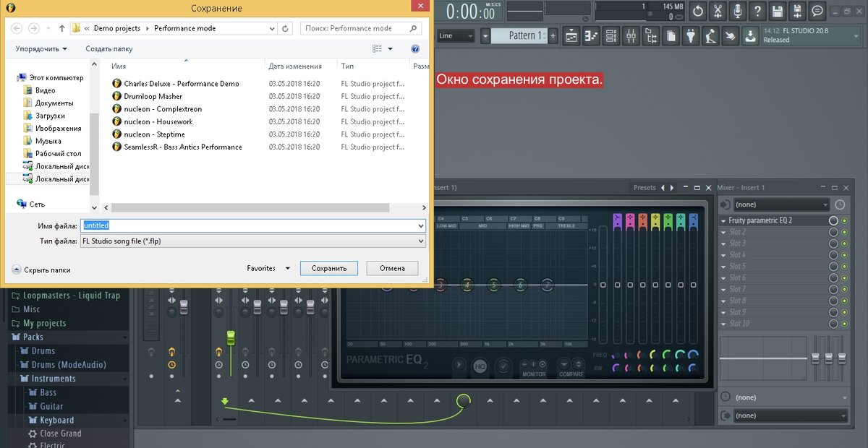Screen dimensions: 868x448
Task: Open the undo history with the circular arrow icon
Action: tap(698, 11)
